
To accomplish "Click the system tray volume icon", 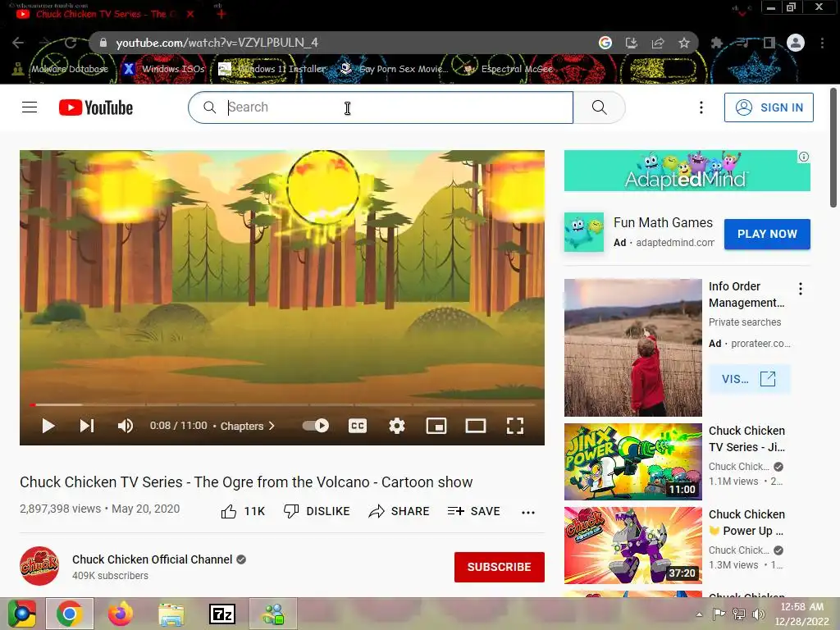I will tap(758, 614).
